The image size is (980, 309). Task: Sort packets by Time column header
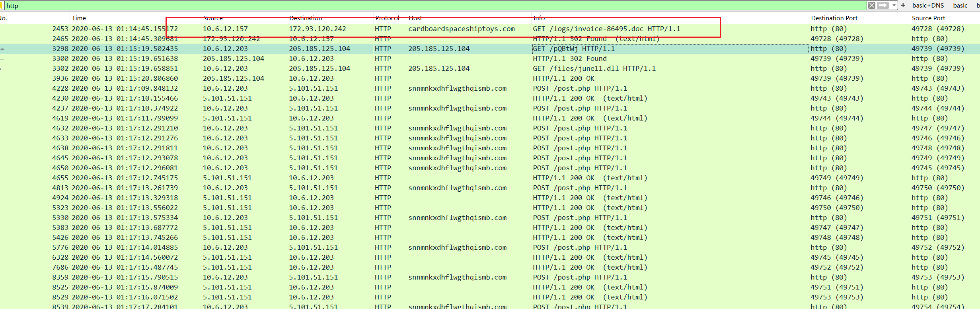[x=79, y=18]
